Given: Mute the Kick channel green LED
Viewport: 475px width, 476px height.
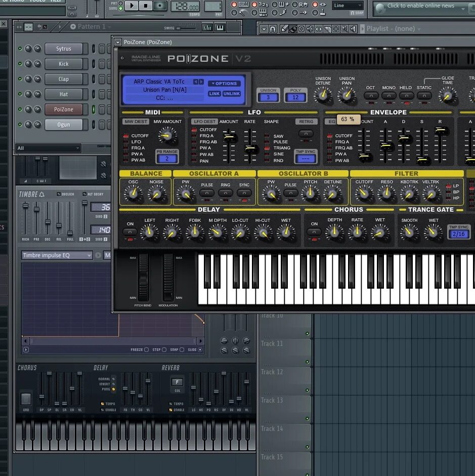Looking at the screenshot, I should [20, 64].
